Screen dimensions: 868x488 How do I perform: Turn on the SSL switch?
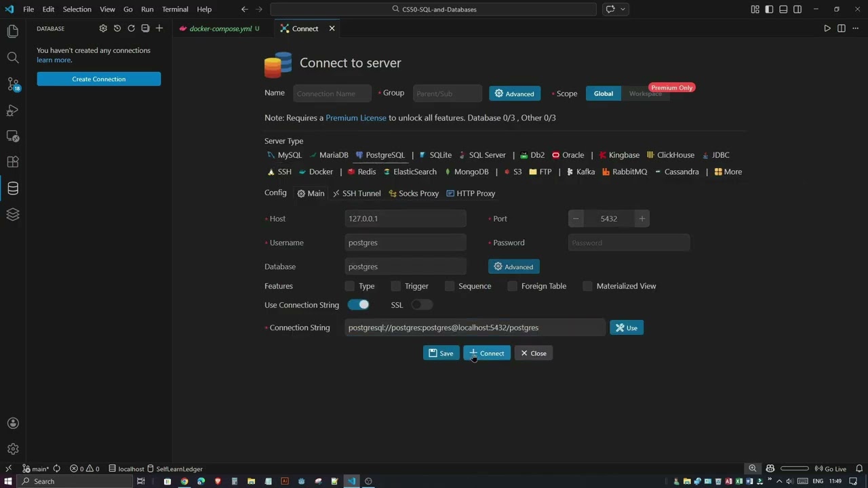pos(422,305)
